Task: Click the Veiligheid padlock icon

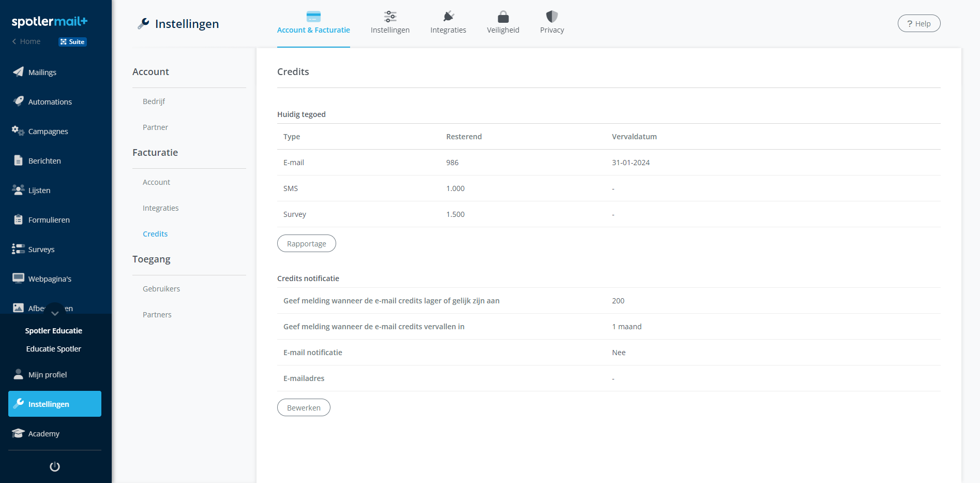Action: [503, 17]
